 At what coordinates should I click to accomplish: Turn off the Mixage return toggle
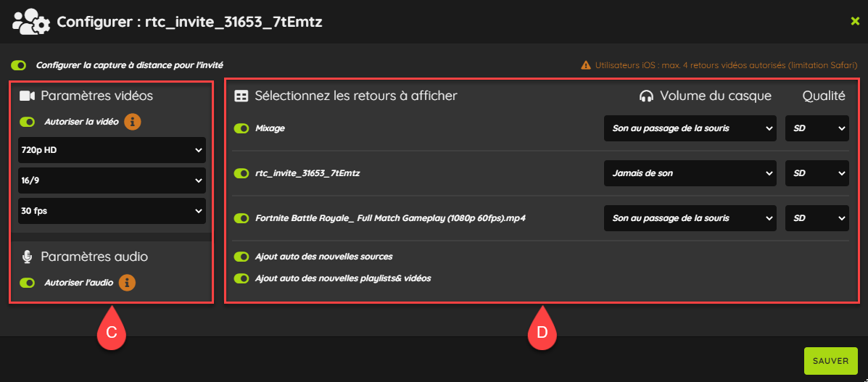pos(241,128)
